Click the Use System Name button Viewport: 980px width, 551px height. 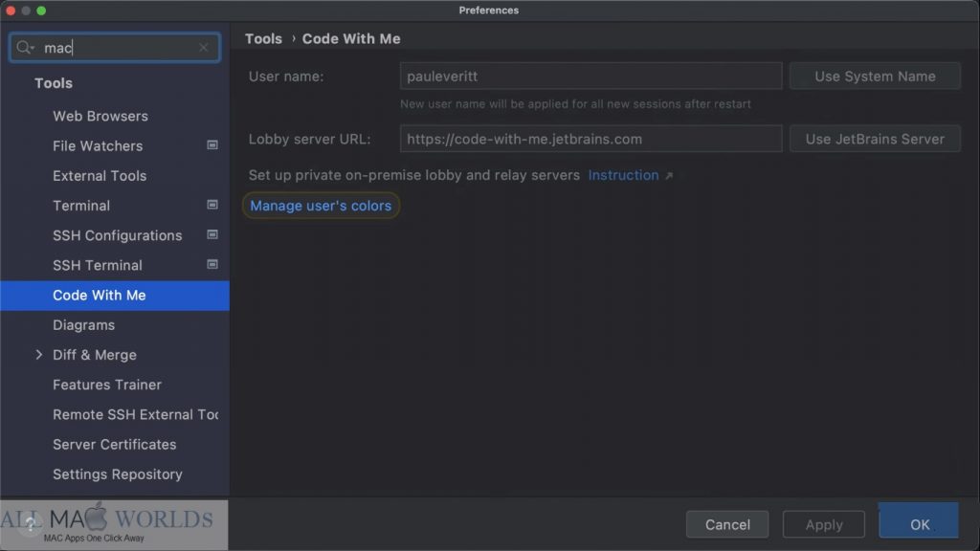click(x=875, y=77)
